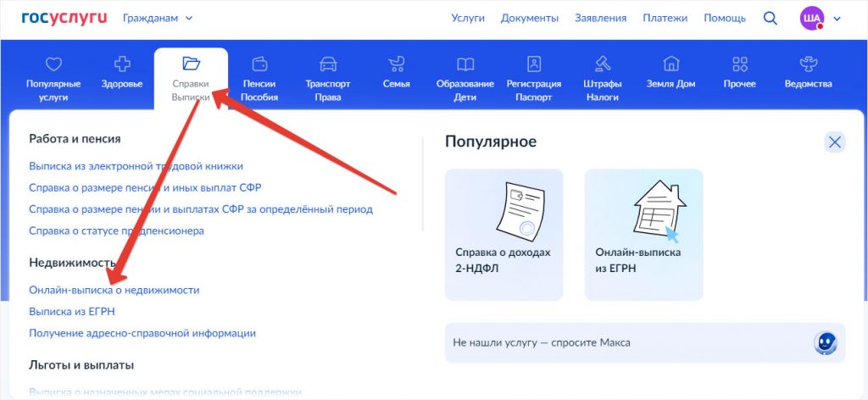Image resolution: width=868 pixels, height=400 pixels.
Task: Select the Пенсии Пособия wallet icon
Action: (x=259, y=64)
